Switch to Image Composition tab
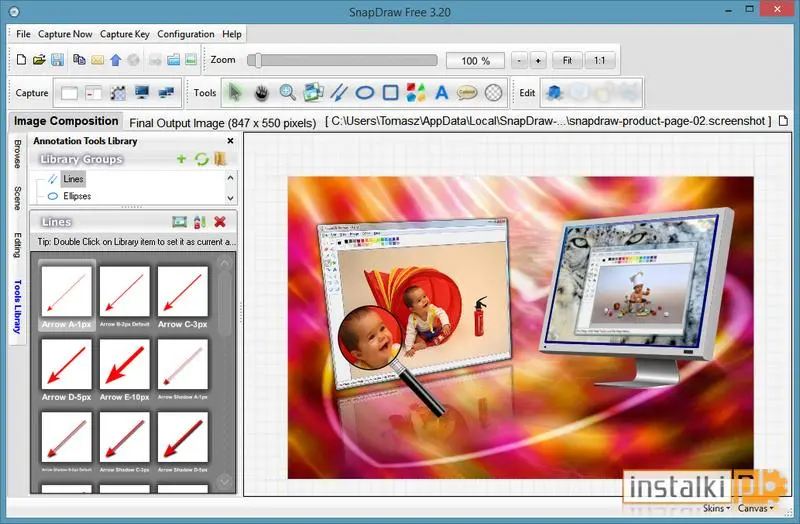 [66, 121]
